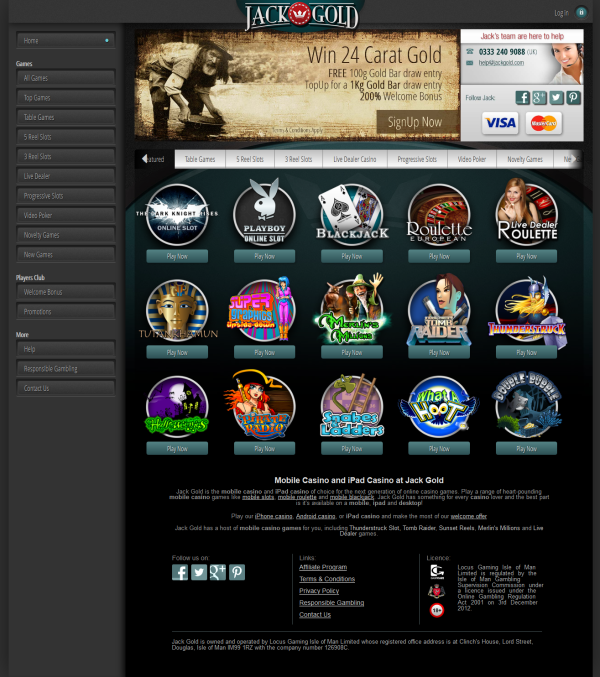The height and width of the screenshot is (677, 600).
Task: Click Log in at the top right
Action: (561, 13)
